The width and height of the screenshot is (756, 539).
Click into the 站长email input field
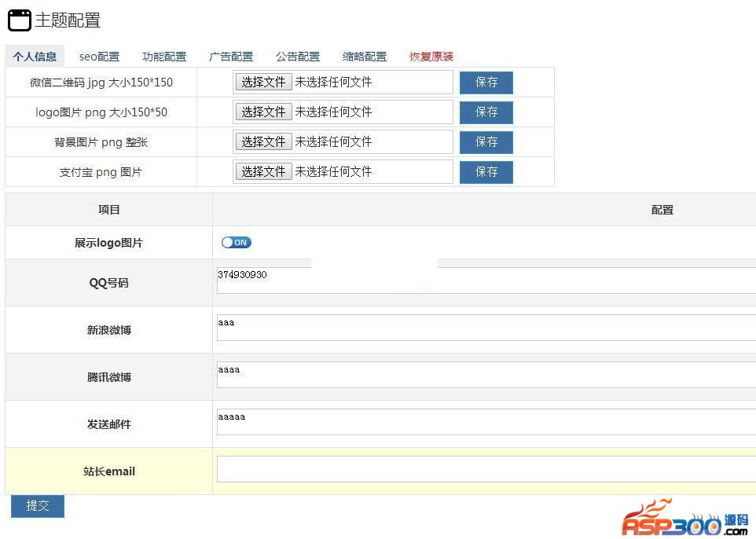(x=486, y=469)
